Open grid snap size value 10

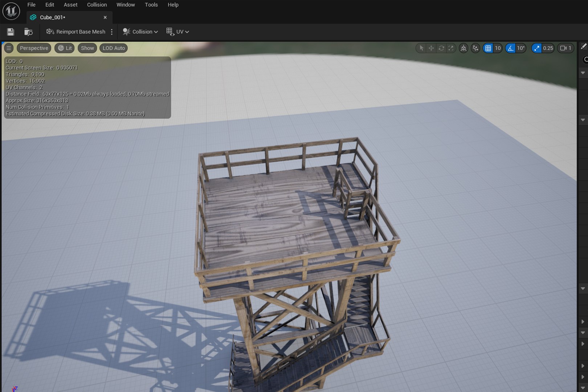pos(498,48)
